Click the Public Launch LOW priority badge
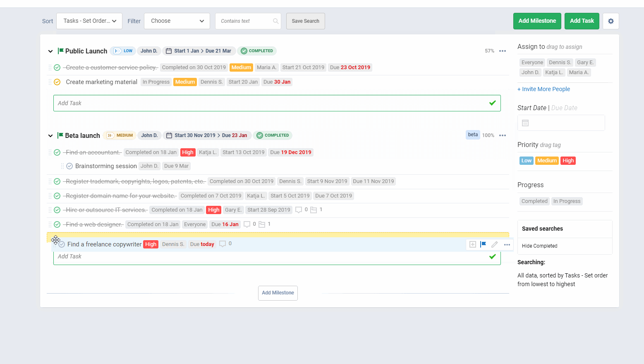Screen dimensions: 644x364 click(123, 51)
